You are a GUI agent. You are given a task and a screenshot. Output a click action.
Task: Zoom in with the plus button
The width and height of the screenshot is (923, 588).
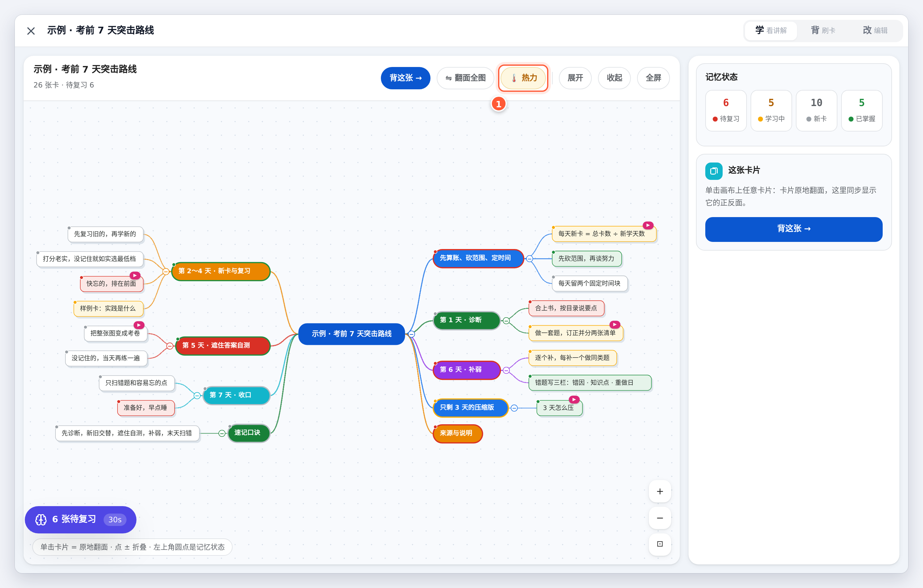click(x=660, y=492)
